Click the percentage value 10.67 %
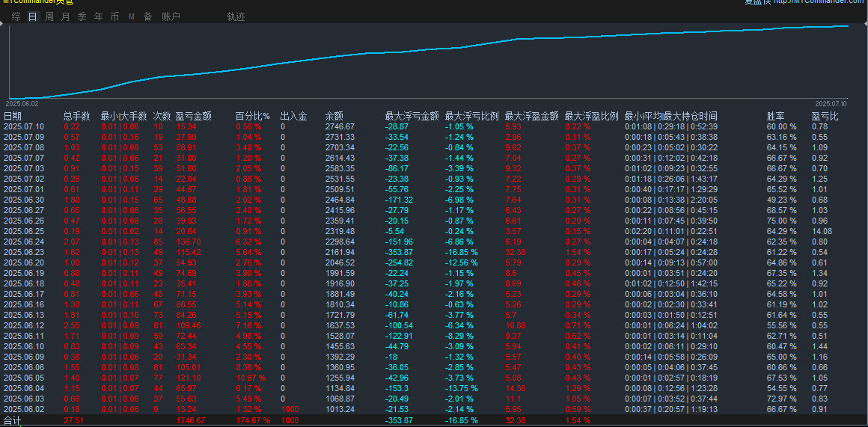 pos(251,378)
